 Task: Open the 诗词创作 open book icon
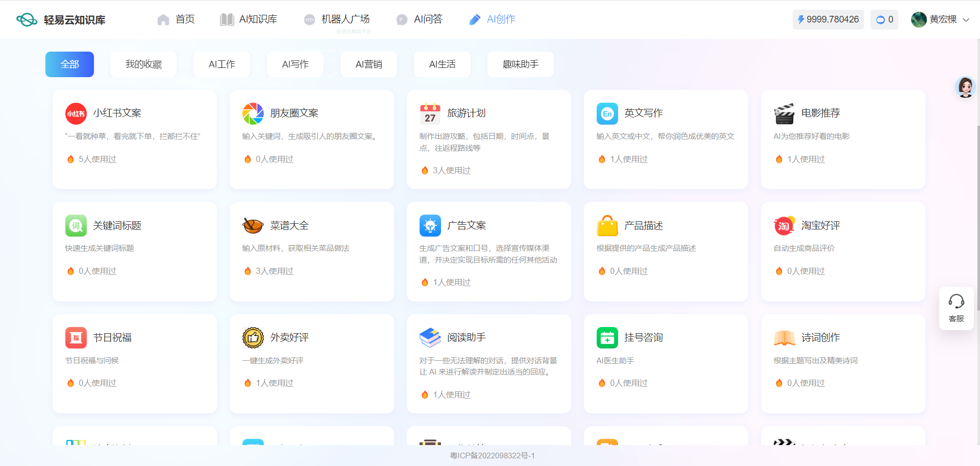coord(785,338)
